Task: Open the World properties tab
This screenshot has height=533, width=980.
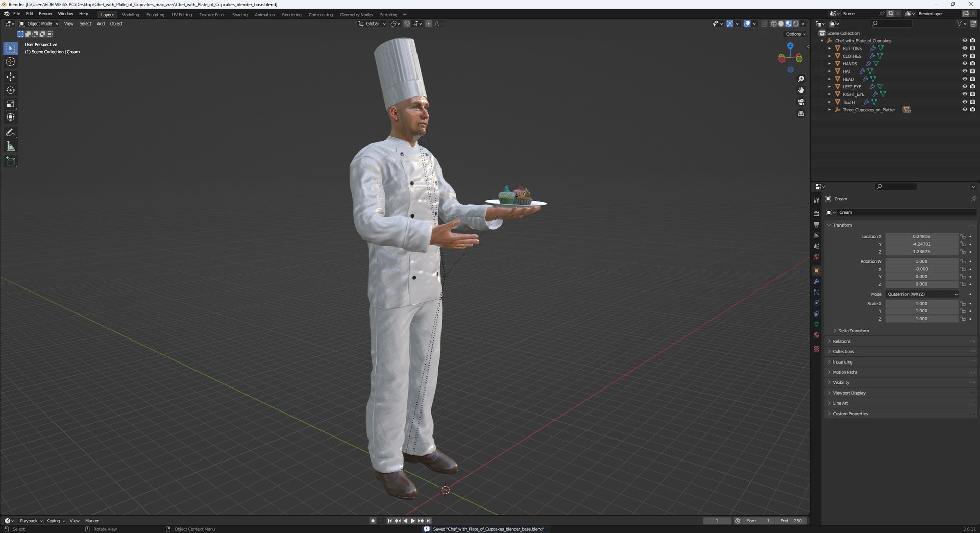Action: pos(816,257)
